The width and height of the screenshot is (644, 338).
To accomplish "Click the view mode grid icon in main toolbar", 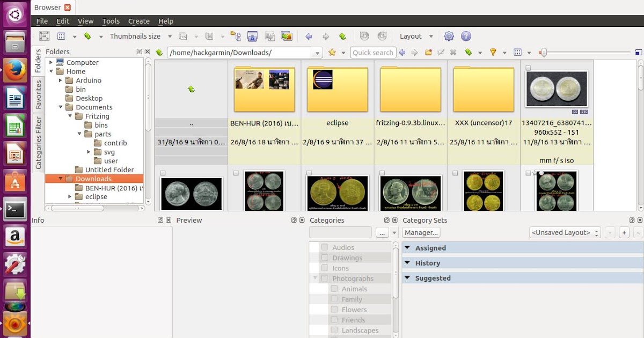I will pos(61,36).
